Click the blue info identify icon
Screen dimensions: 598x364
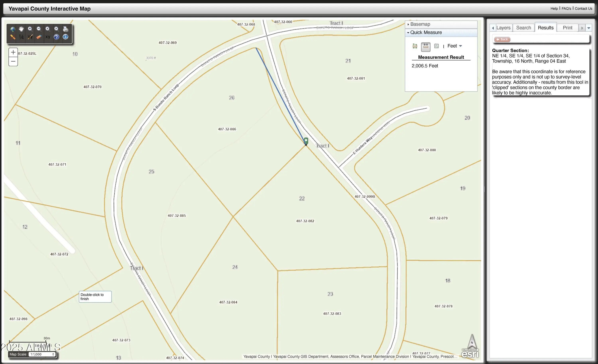pyautogui.click(x=66, y=37)
